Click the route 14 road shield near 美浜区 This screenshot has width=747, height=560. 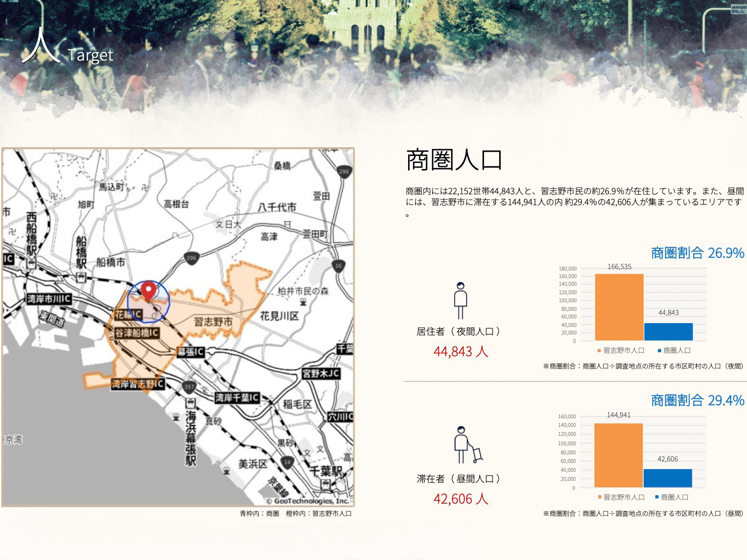click(x=287, y=462)
